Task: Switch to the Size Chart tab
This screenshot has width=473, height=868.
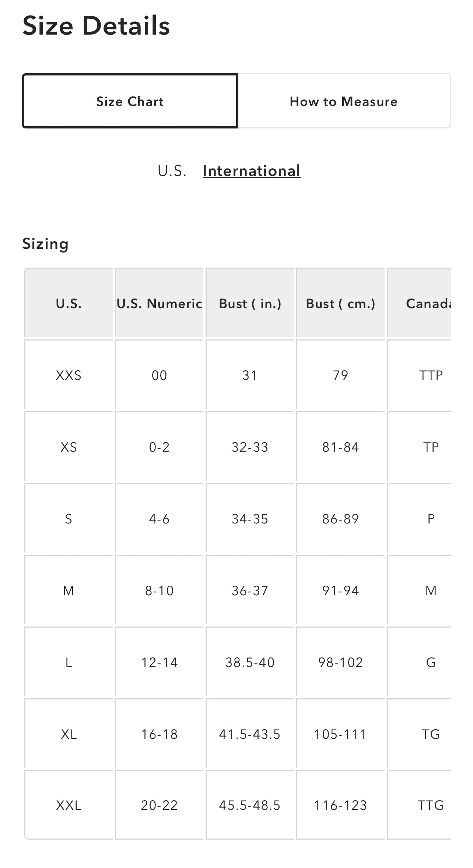Action: [130, 101]
